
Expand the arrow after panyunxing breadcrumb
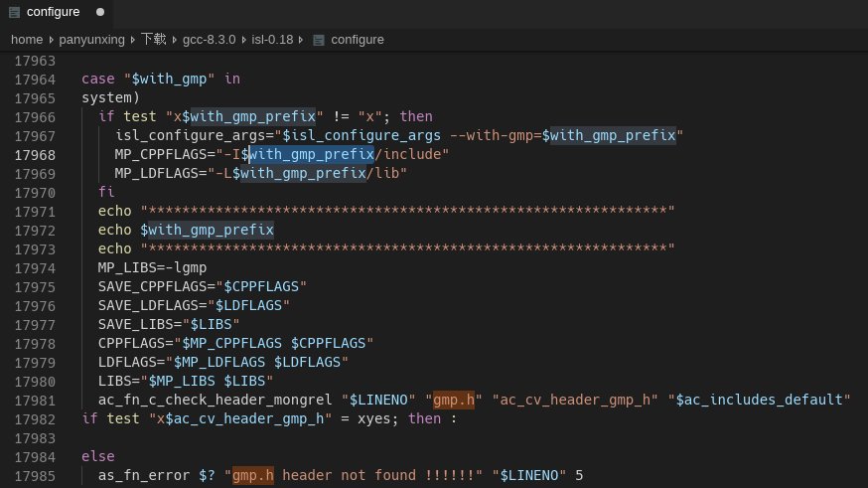pos(133,40)
